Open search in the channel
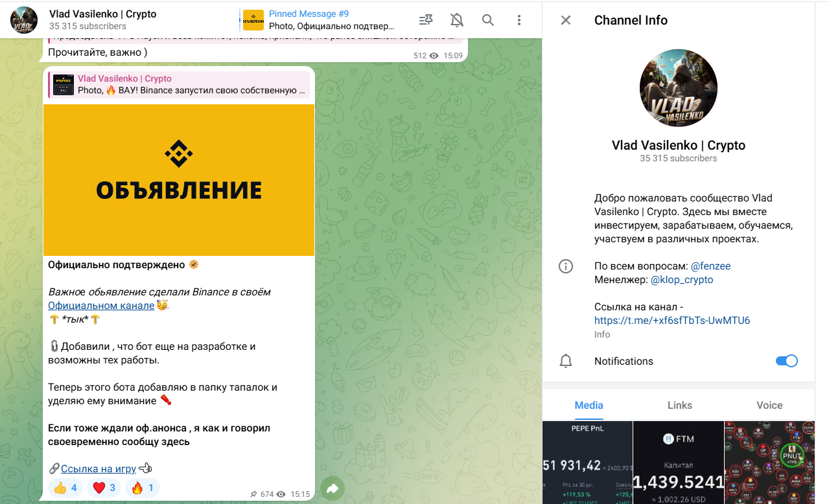829x504 pixels. point(488,20)
